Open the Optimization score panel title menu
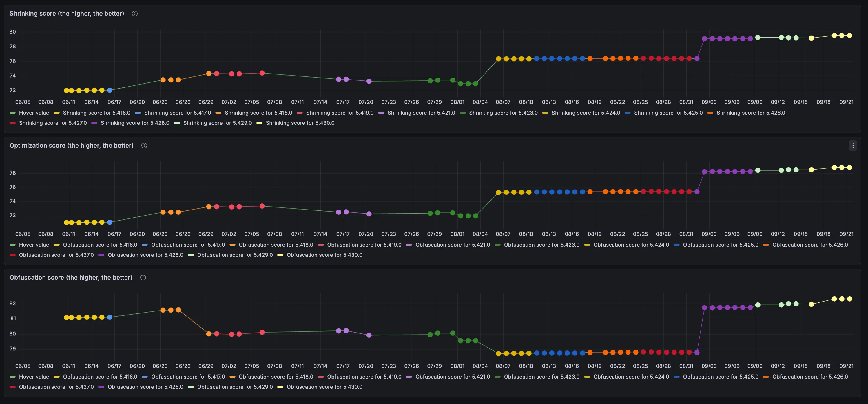The height and width of the screenshot is (404, 868). click(x=72, y=146)
